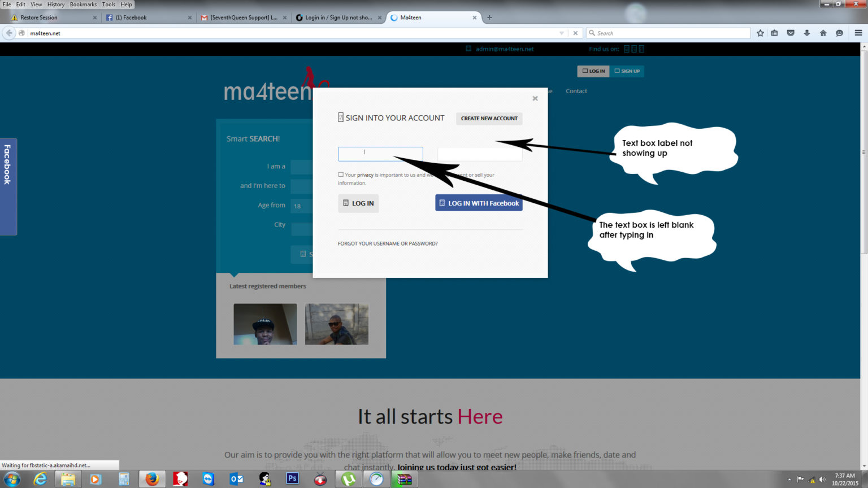Bookmark this page with the star icon
The height and width of the screenshot is (488, 868).
760,33
